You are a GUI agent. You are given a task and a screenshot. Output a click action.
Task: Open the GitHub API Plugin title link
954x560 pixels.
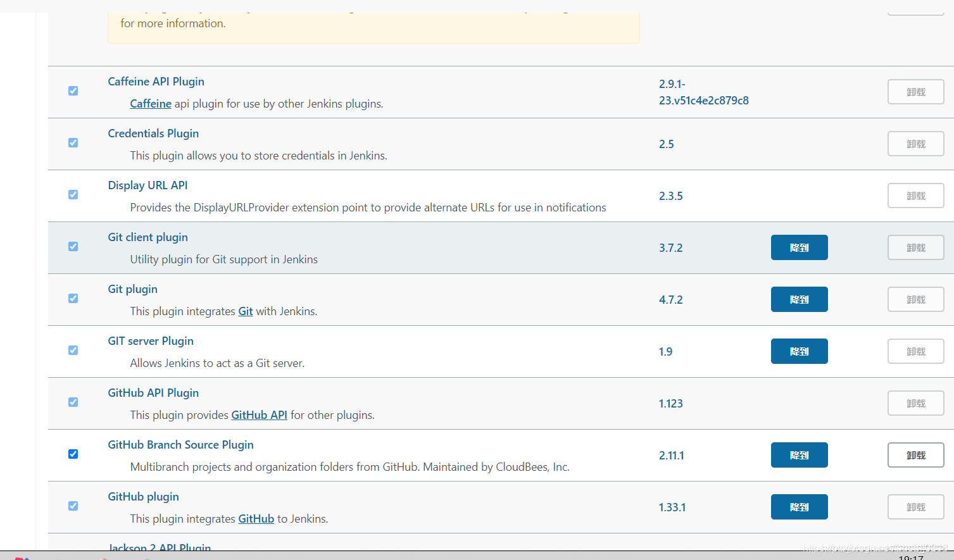point(153,393)
